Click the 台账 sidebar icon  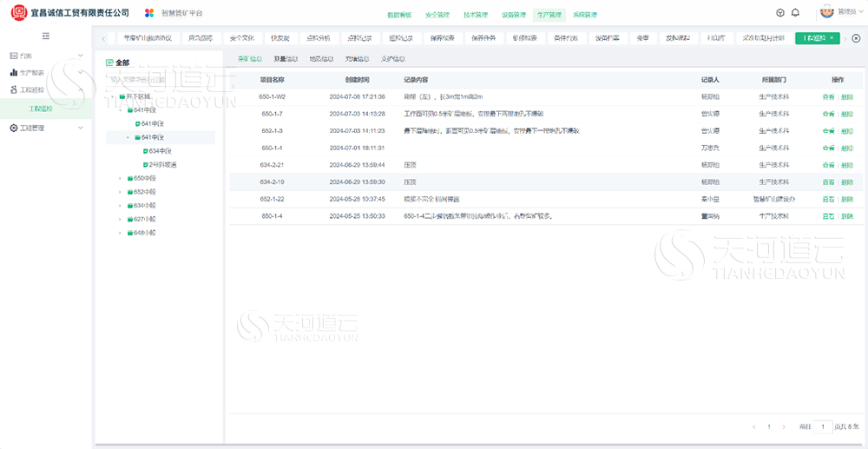point(14,56)
